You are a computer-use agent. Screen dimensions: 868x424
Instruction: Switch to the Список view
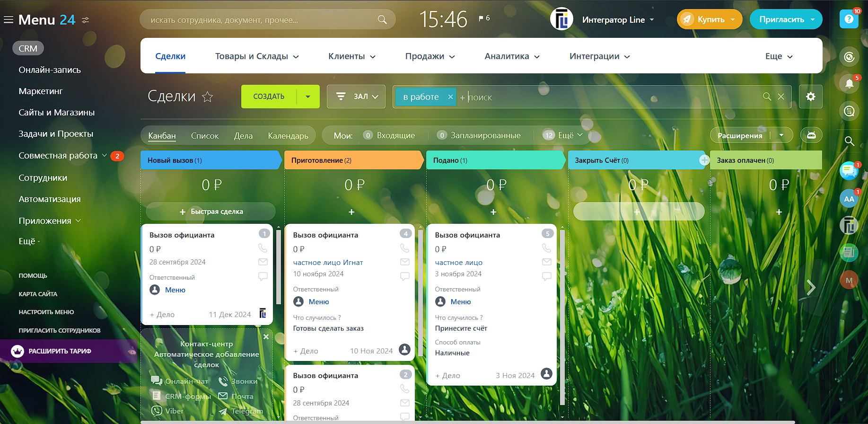click(205, 136)
